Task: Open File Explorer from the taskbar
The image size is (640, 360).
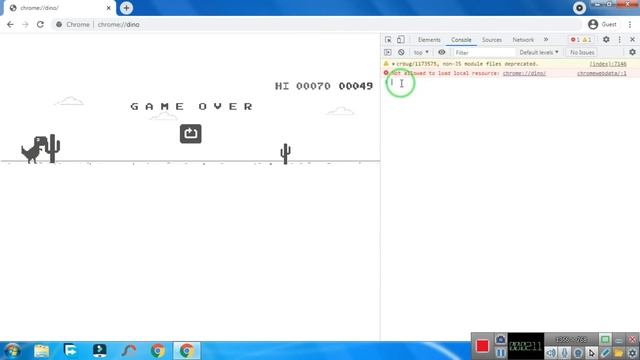Action: (41, 351)
